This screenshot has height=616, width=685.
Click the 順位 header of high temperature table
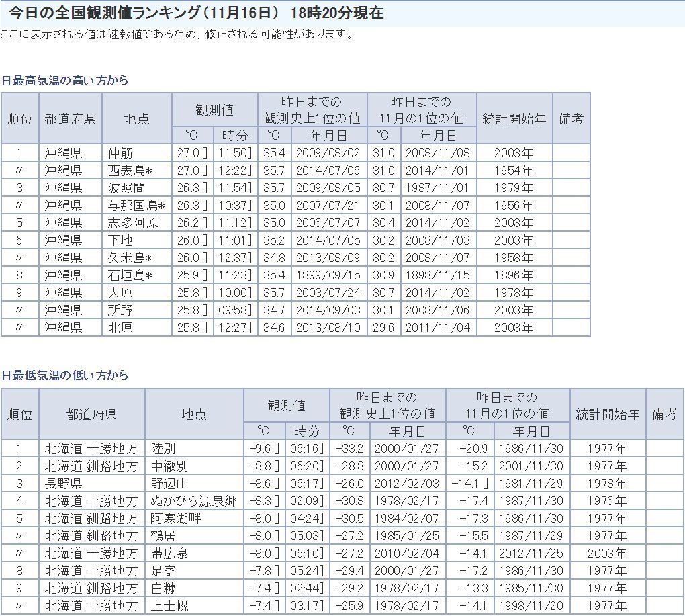(x=20, y=118)
